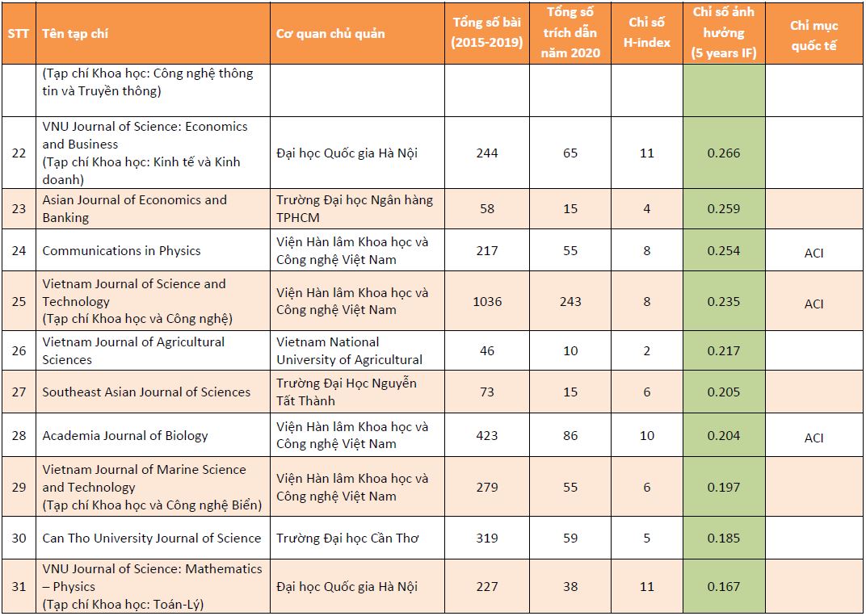The image size is (866, 616).
Task: Select the 'Tổng số bài (2015-2019)' header
Action: pos(487,33)
